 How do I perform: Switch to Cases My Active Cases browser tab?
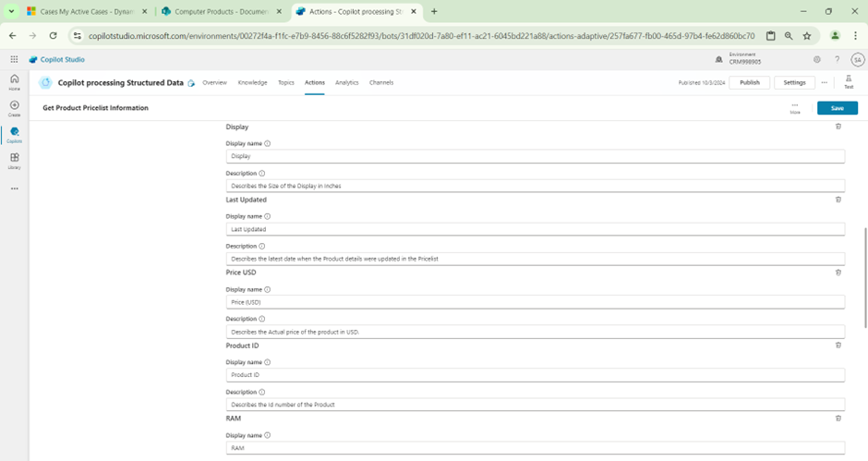point(81,11)
